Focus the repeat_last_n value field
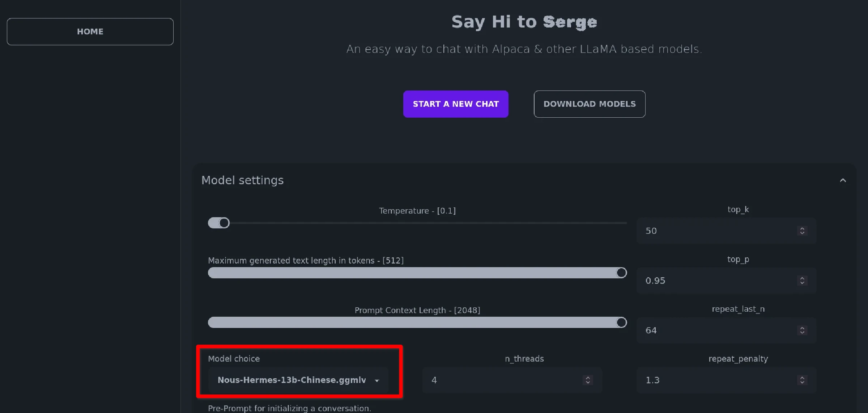Screen dimensions: 868x413 (716, 330)
